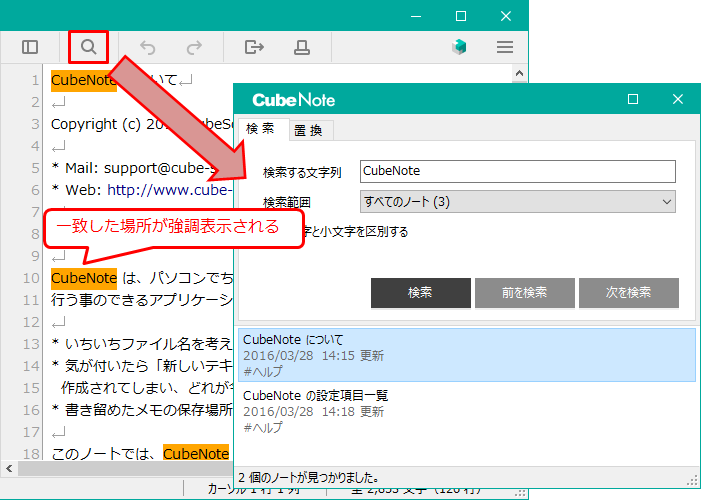Open the 検索範囲 dropdown すべてのノート (3)
This screenshot has height=500, width=701.
coord(517,202)
